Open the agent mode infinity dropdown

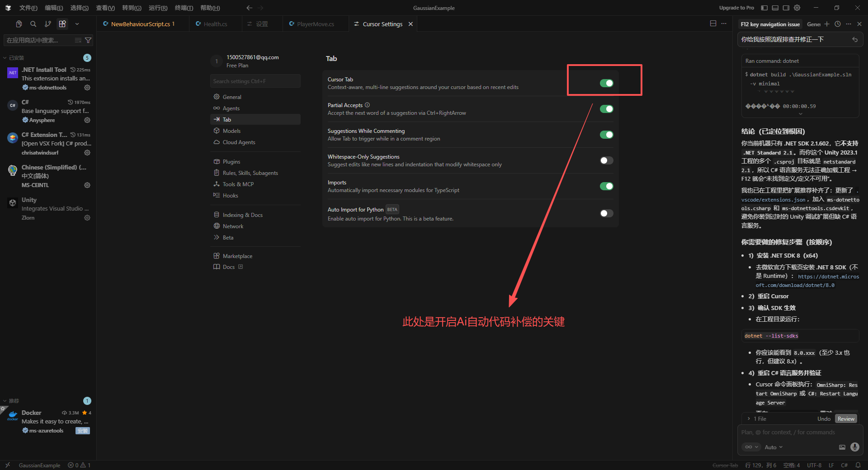pos(751,447)
